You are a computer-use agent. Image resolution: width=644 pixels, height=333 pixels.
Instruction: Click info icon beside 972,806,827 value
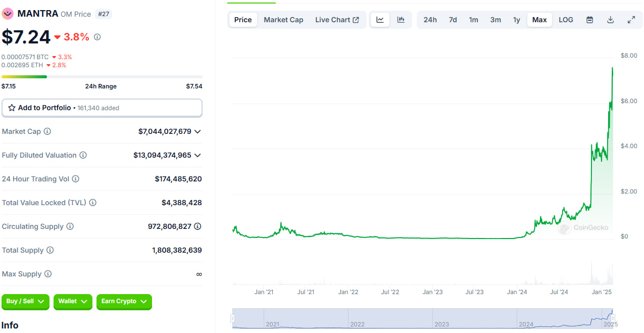(197, 226)
